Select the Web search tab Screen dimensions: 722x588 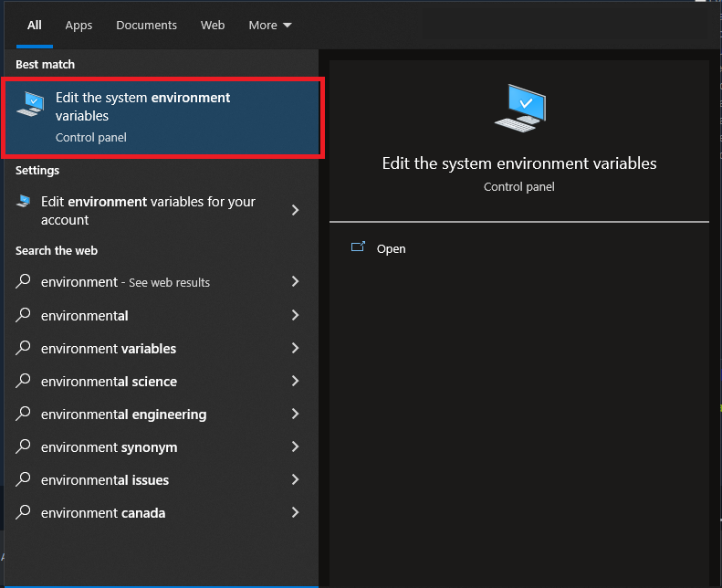[x=213, y=26]
